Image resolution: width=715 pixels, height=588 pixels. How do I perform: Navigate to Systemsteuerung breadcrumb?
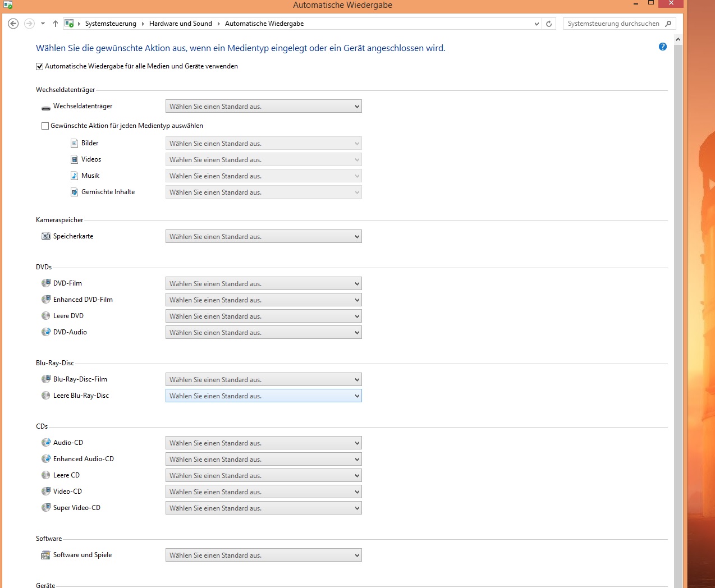[x=111, y=24]
